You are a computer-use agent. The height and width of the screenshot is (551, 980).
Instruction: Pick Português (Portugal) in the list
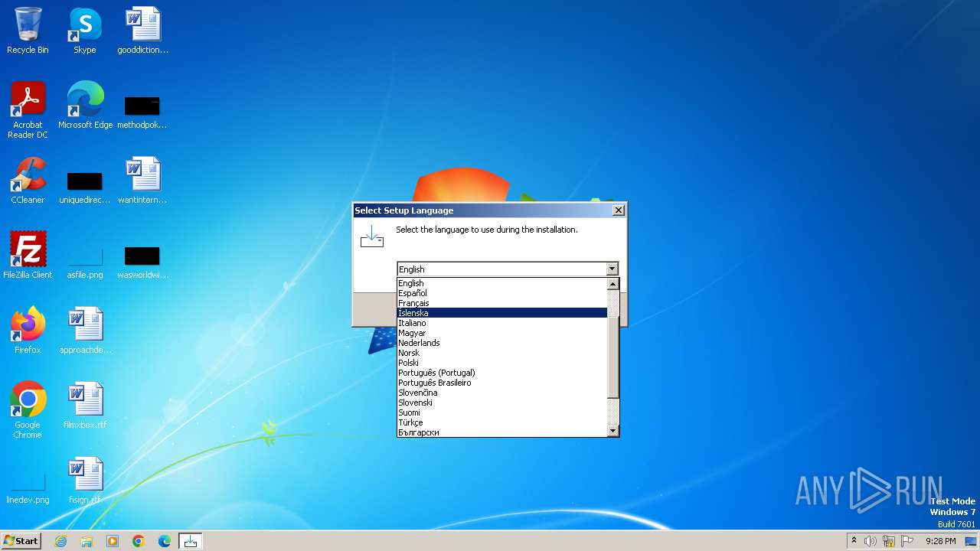[x=501, y=373]
